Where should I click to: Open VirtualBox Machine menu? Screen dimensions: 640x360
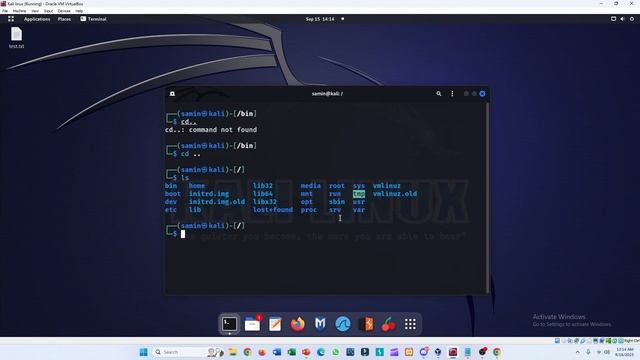pos(19,11)
